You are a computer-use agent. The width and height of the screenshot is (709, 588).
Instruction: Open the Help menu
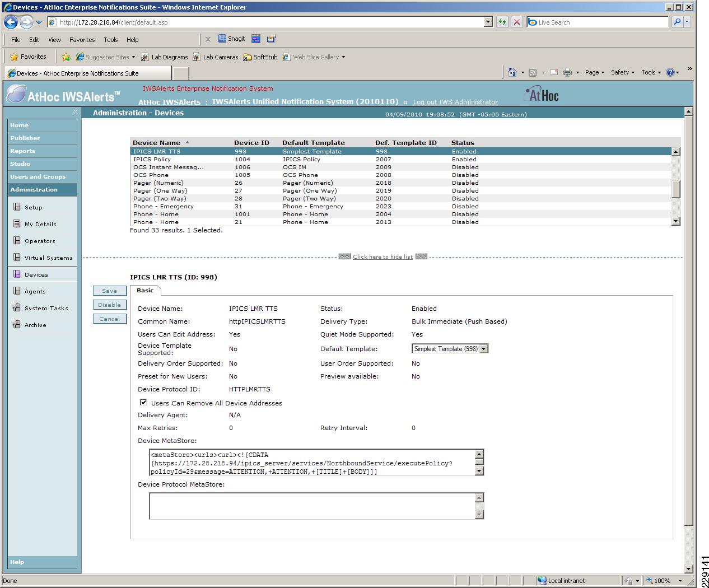(x=132, y=40)
